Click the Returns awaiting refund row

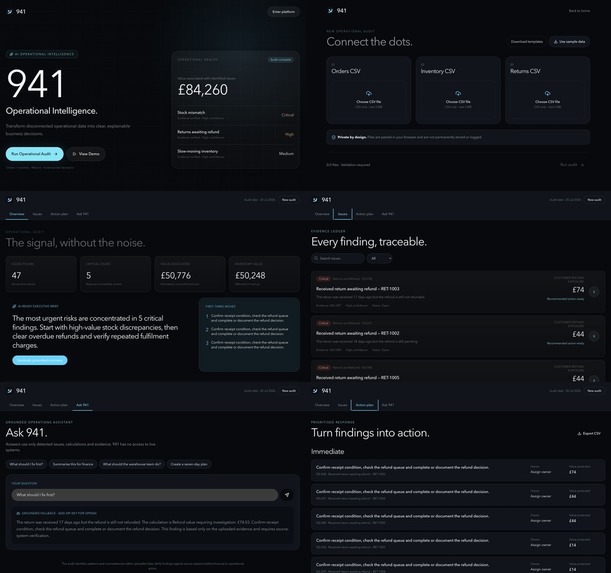235,134
